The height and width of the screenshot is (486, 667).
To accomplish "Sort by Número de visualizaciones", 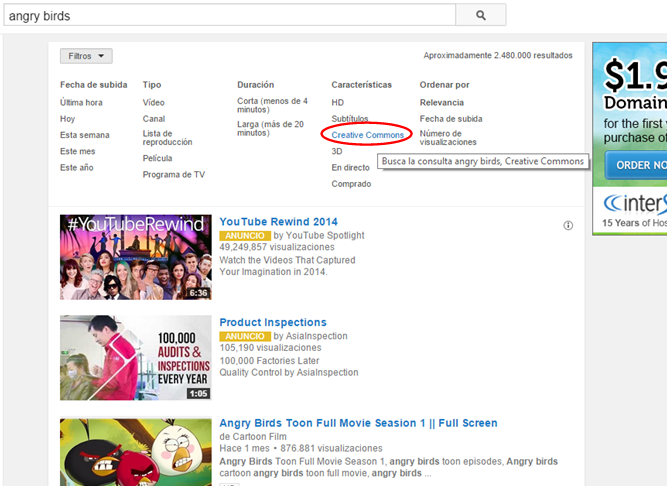I will (448, 138).
